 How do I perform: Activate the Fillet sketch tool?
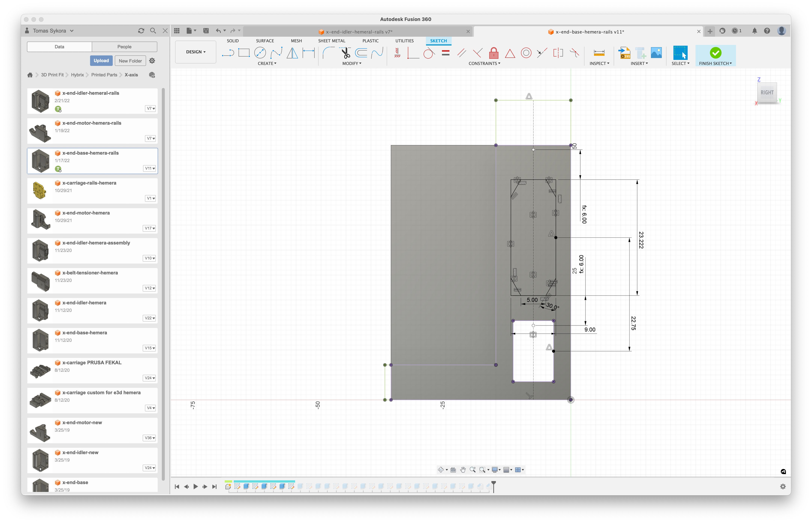click(328, 53)
